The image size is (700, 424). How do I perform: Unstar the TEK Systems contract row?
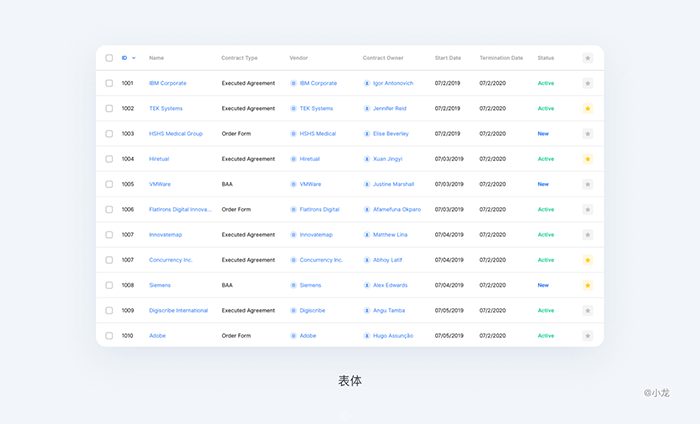point(588,108)
